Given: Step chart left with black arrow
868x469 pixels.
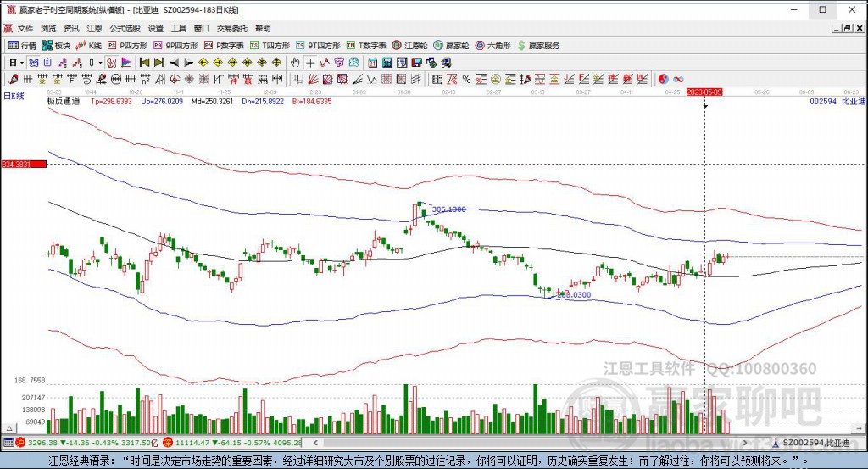Looking at the screenshot, I should (174, 63).
